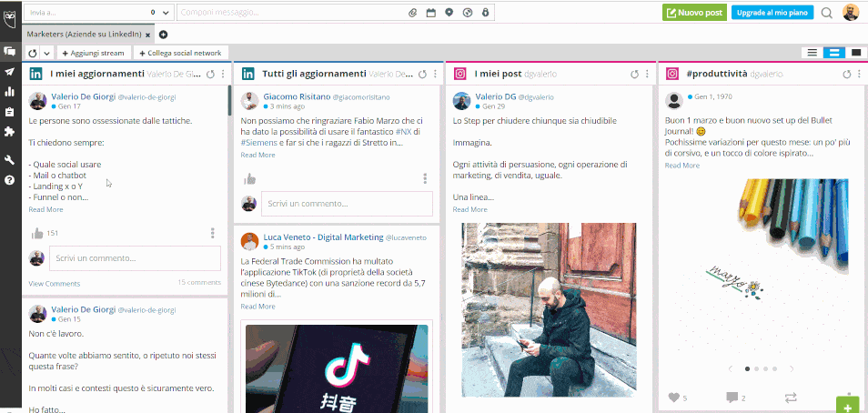868x413 pixels.
Task: Open the Publisher paper plane icon
Action: click(x=9, y=72)
